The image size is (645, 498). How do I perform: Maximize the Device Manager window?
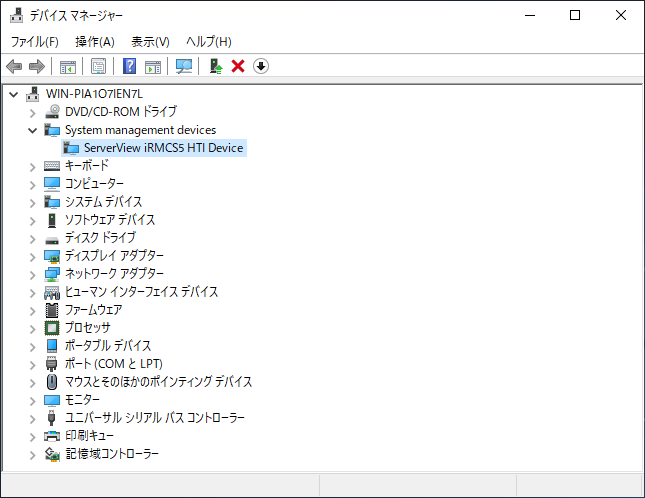(575, 15)
